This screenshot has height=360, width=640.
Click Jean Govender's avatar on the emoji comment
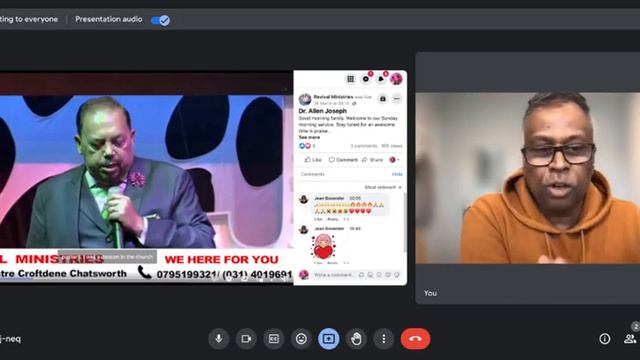[304, 199]
